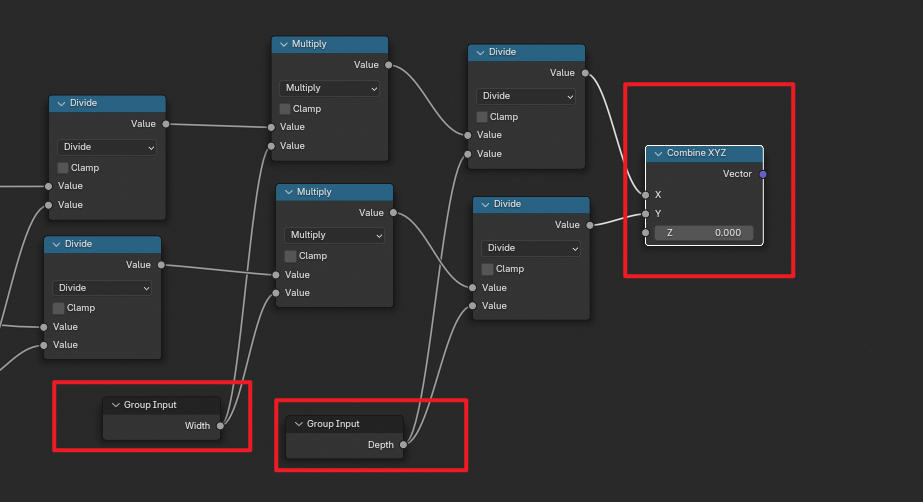Screen dimensions: 923x502
Task: Click the Width output socket on Group Input
Action: (220, 425)
